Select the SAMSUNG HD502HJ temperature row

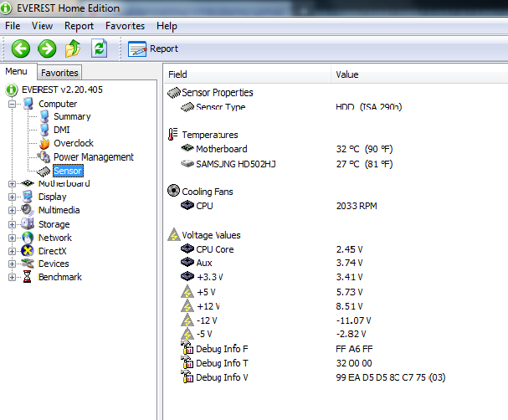336,164
